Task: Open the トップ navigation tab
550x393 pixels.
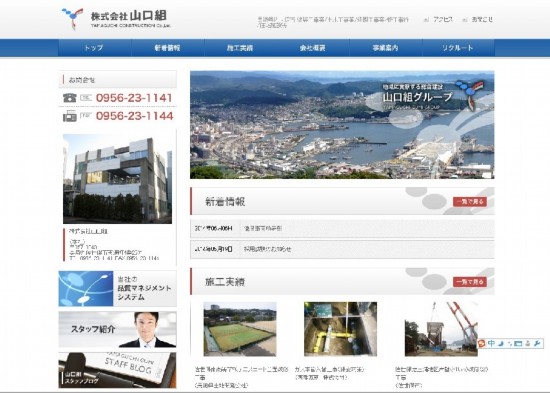Action: click(x=95, y=48)
